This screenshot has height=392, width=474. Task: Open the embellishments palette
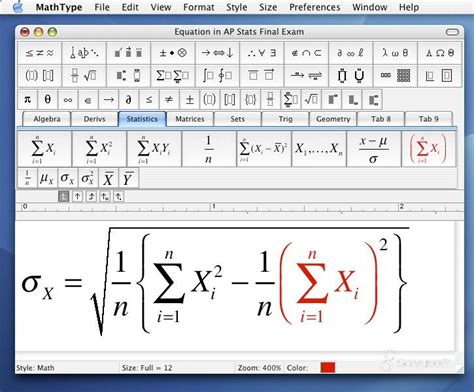tap(128, 53)
